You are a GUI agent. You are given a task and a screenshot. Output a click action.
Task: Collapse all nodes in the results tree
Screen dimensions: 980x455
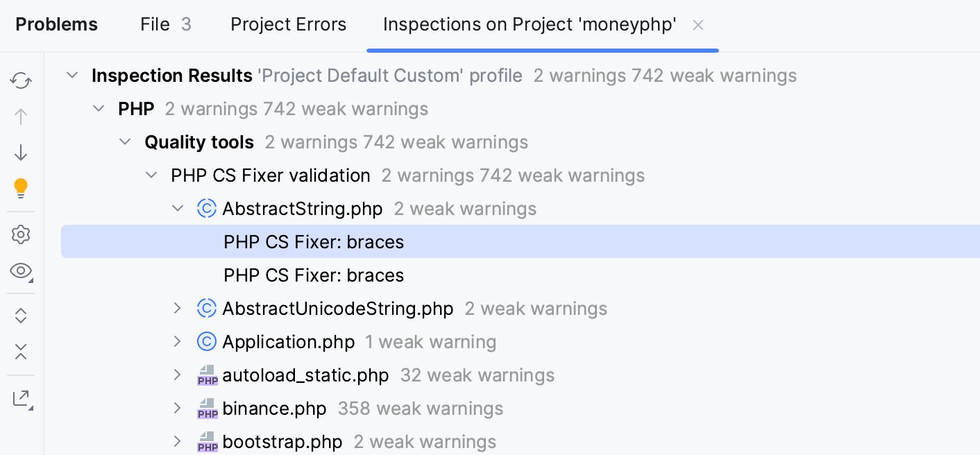pos(20,352)
